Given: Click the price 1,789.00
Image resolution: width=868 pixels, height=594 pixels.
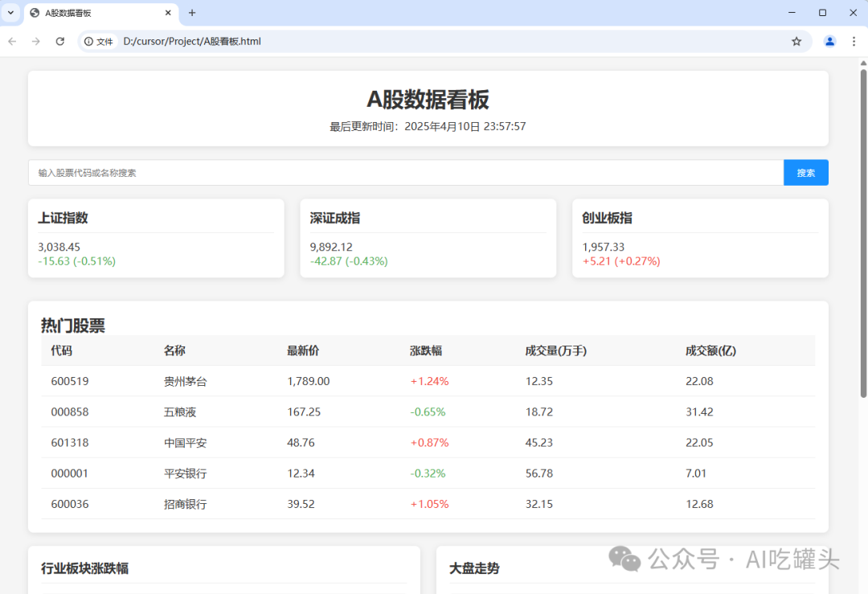Looking at the screenshot, I should (x=309, y=382).
